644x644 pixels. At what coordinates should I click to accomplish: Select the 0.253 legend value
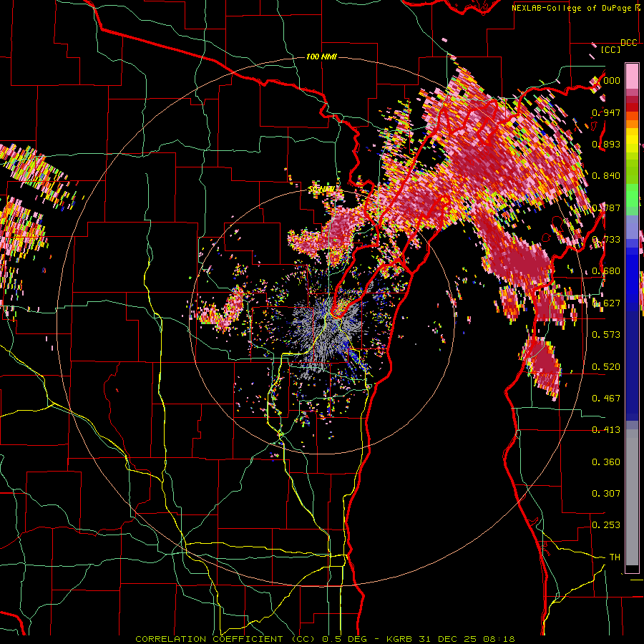pyautogui.click(x=606, y=525)
